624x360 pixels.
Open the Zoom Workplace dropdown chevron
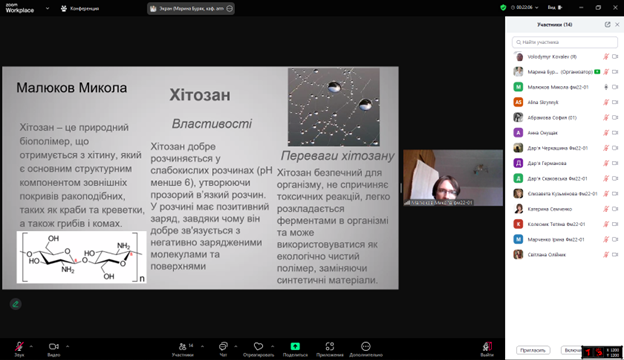coord(47,8)
